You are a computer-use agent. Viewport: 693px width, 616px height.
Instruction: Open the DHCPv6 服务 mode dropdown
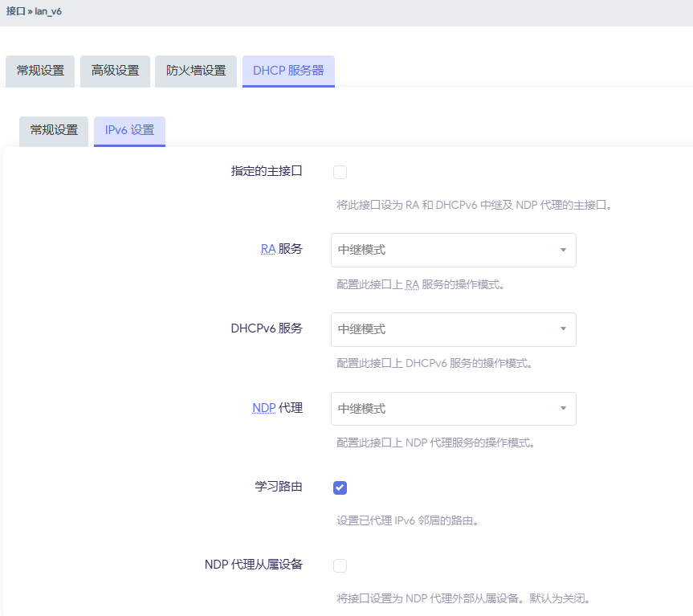click(453, 329)
